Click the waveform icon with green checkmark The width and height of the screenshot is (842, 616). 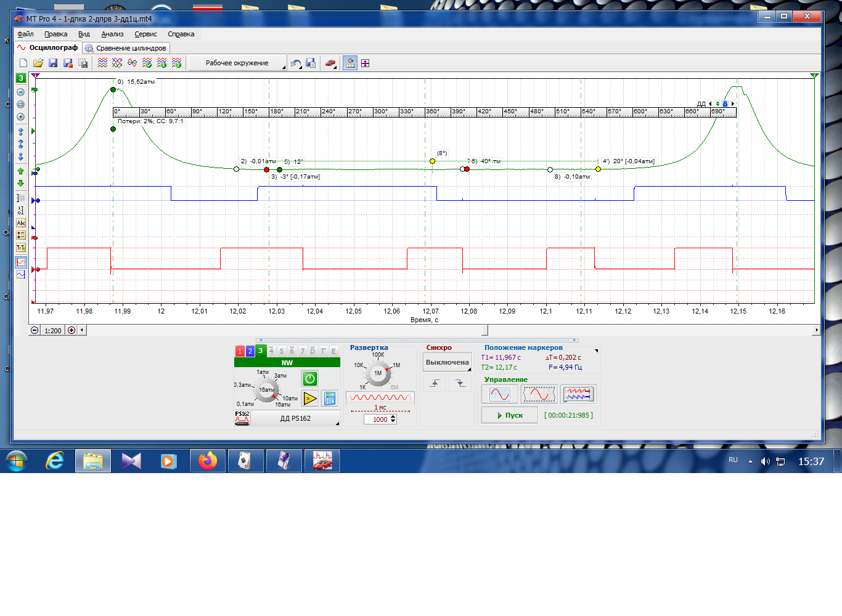[x=147, y=63]
